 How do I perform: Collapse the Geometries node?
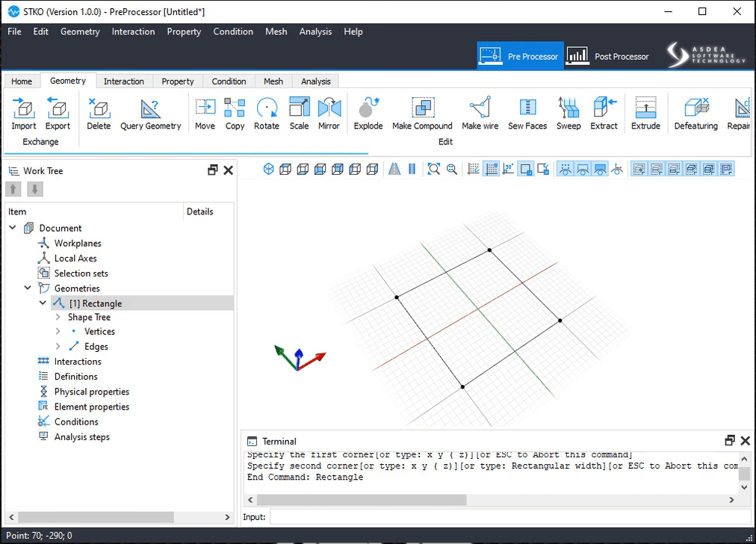(28, 288)
